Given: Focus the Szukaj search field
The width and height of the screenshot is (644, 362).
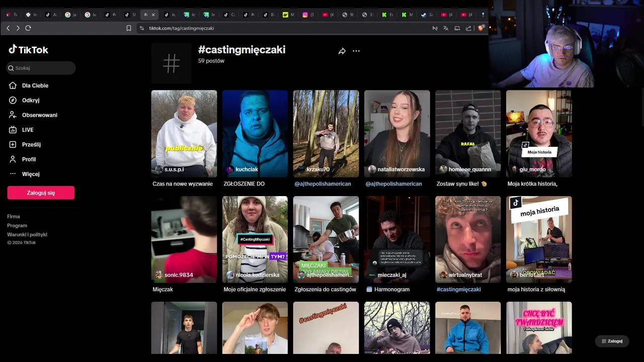Looking at the screenshot, I should click(x=41, y=68).
